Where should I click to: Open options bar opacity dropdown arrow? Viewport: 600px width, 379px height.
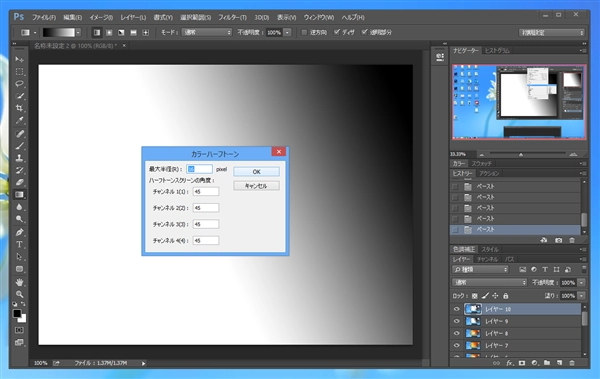tap(287, 33)
